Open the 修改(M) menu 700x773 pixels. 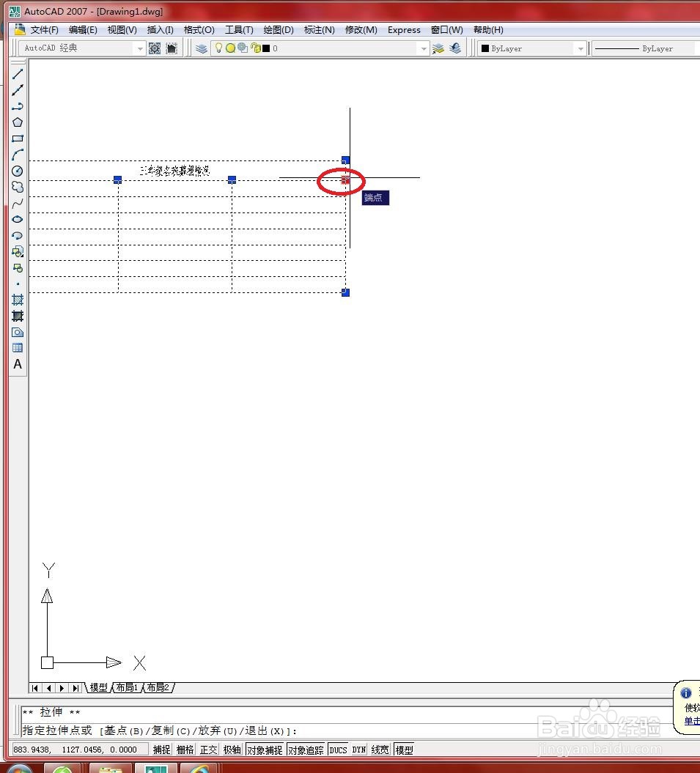click(x=361, y=29)
